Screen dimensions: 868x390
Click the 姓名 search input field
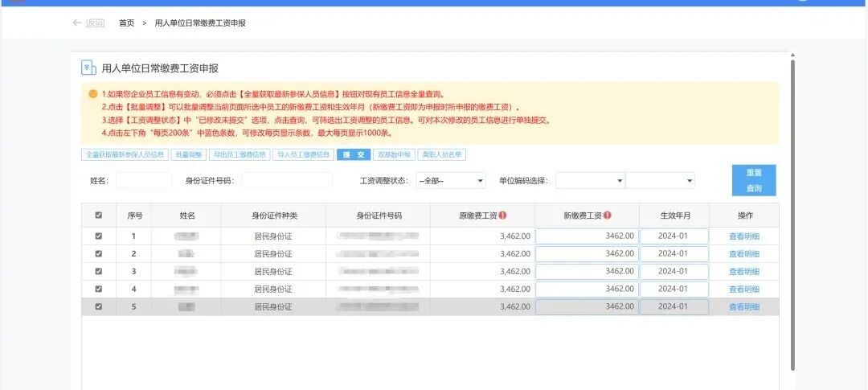[144, 181]
